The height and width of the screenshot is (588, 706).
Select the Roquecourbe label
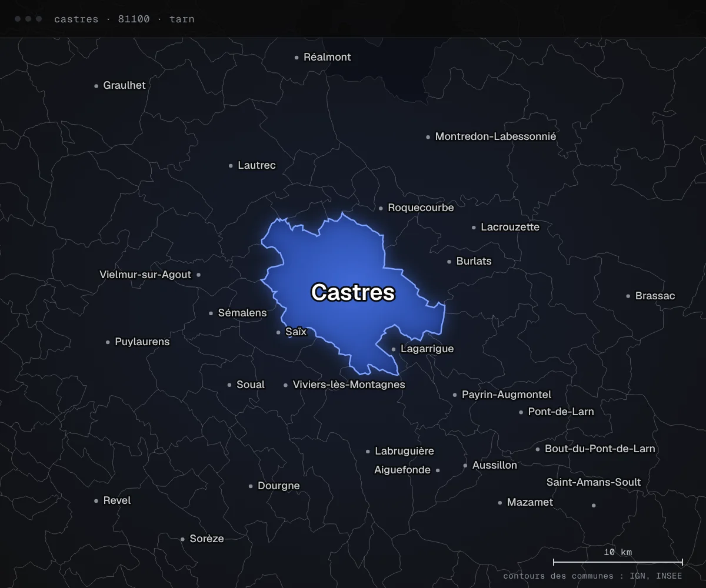click(x=421, y=208)
